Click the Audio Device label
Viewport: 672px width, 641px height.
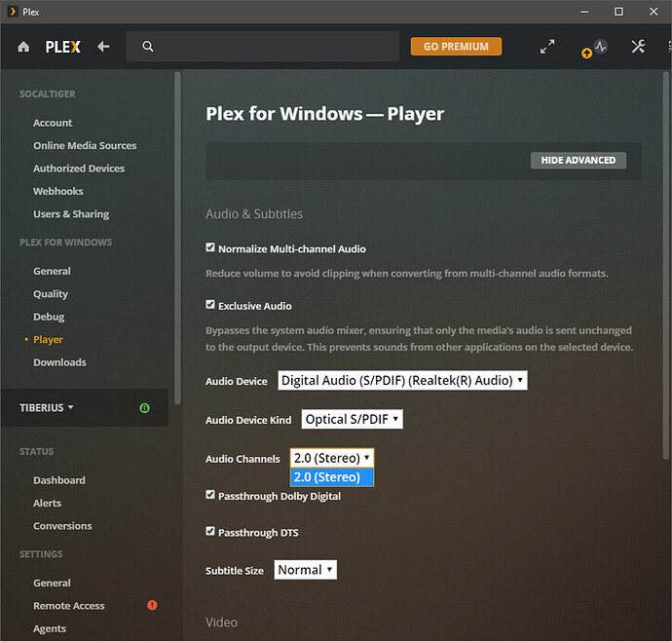coord(236,382)
